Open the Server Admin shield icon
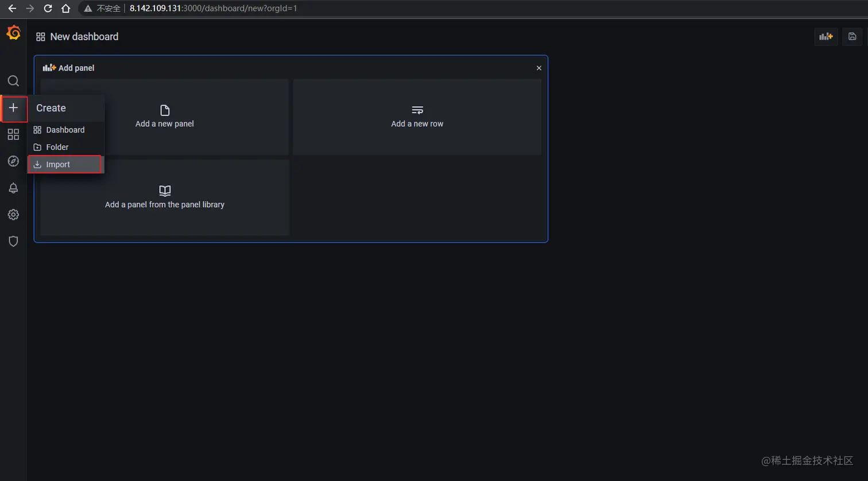The width and height of the screenshot is (868, 481). (x=13, y=241)
